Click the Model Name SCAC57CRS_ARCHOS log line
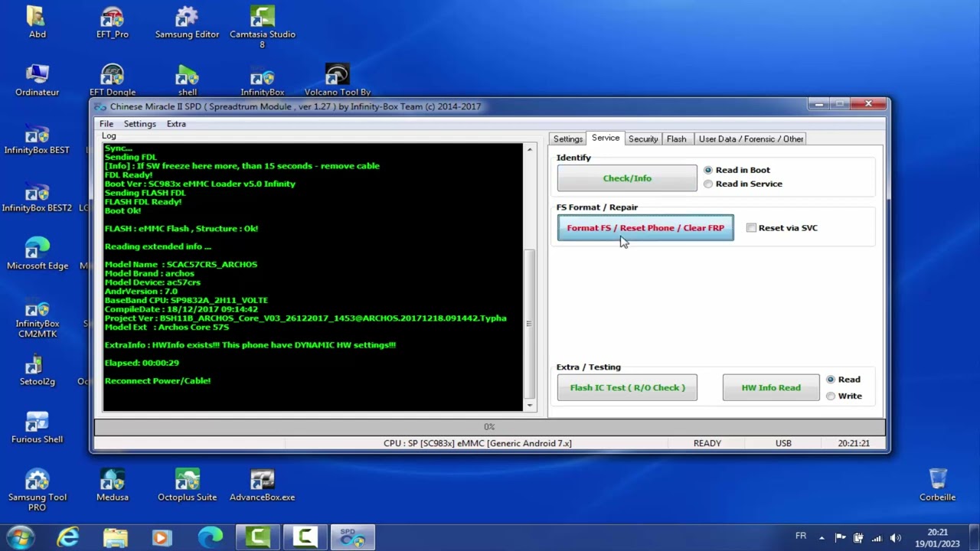This screenshot has height=551, width=980. coord(181,264)
